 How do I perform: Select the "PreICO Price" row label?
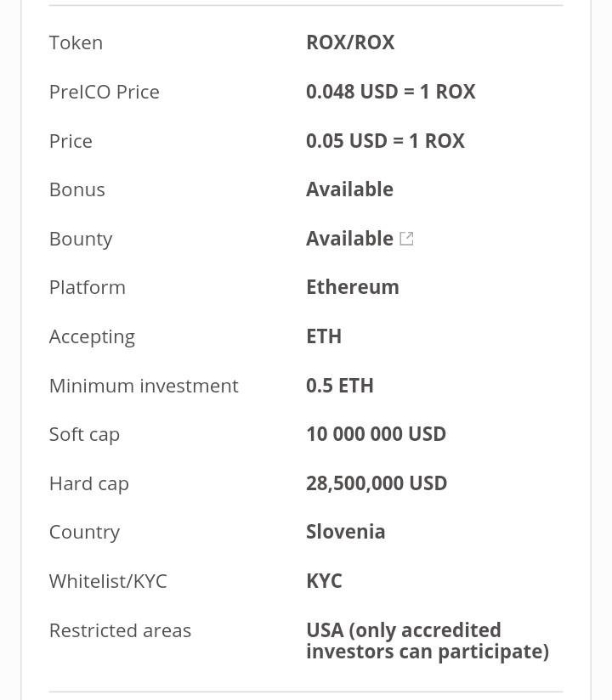click(105, 92)
